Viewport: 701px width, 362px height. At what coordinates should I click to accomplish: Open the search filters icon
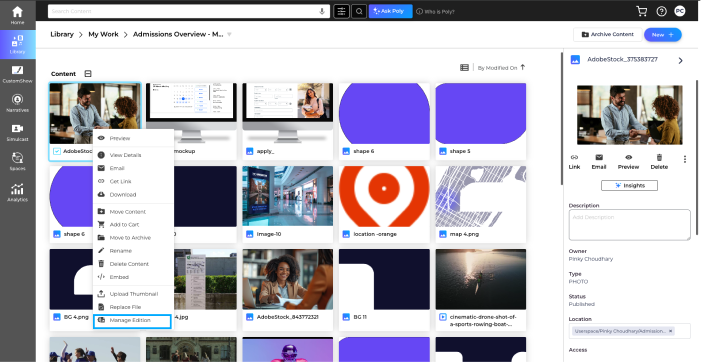coord(341,12)
